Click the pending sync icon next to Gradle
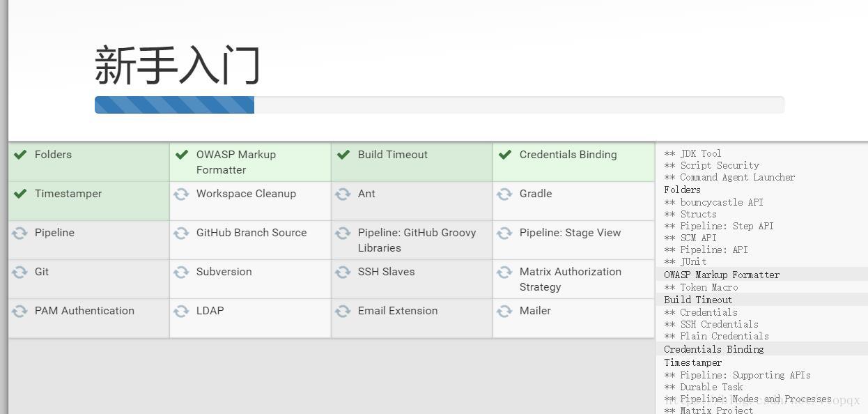This screenshot has width=868, height=414. coord(504,194)
